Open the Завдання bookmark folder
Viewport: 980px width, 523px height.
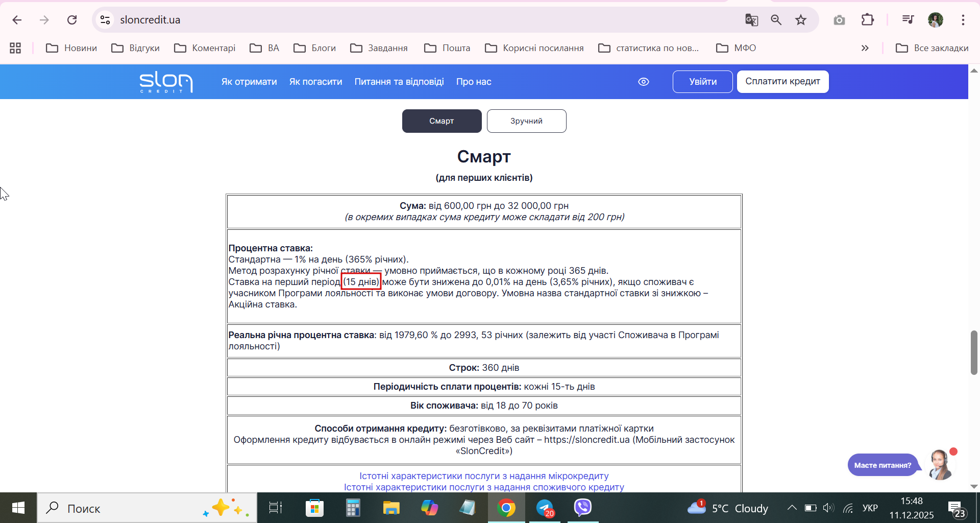pyautogui.click(x=379, y=48)
